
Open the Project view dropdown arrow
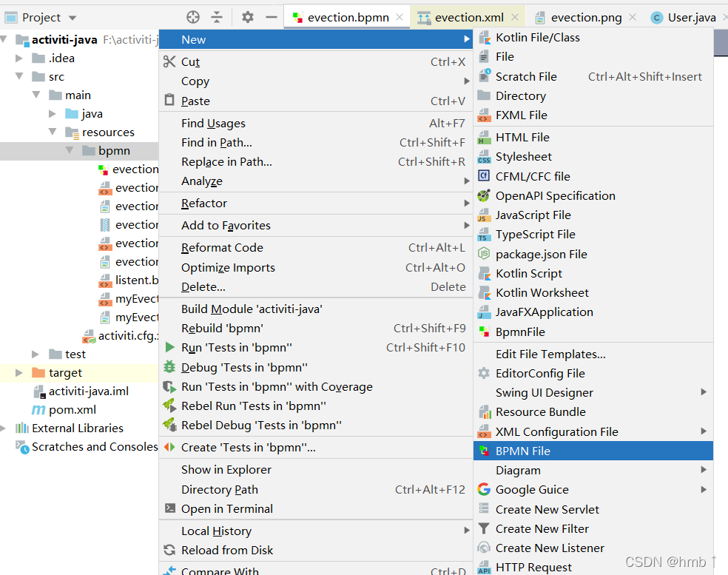[x=73, y=18]
